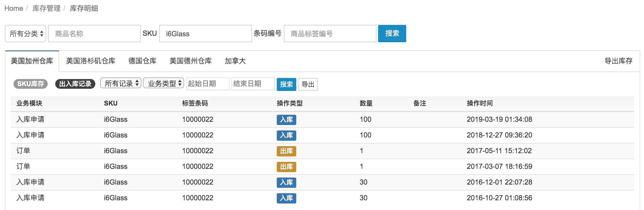Click the 商品名称 product name field
Image resolution: width=644 pixels, height=210 pixels.
pyautogui.click(x=94, y=34)
